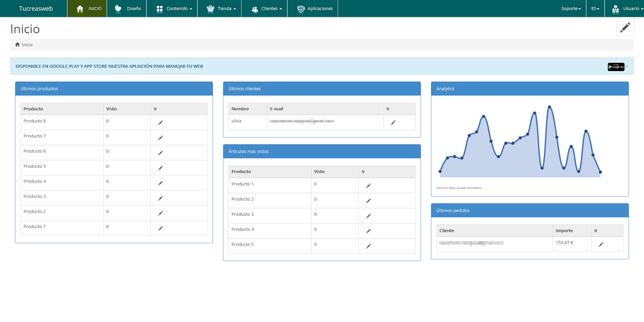Go to the Diseño menu item

coord(128,8)
